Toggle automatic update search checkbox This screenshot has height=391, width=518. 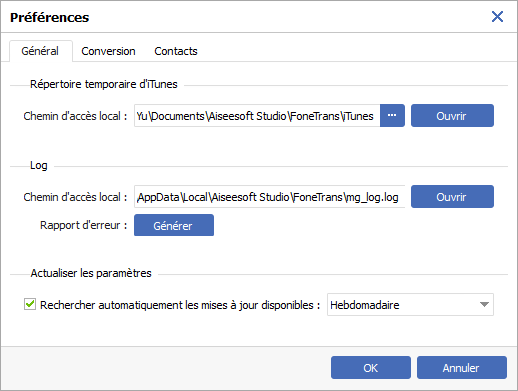[x=30, y=304]
